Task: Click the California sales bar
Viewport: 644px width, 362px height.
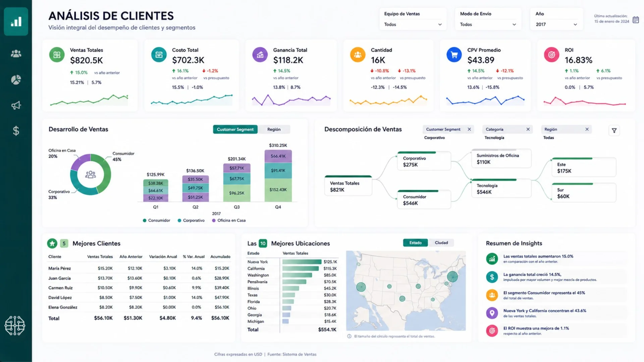Action: [x=301, y=268]
